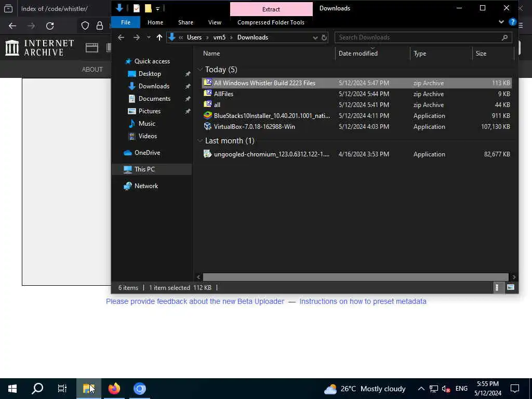The image size is (532, 399).
Task: Sort by the Size column header
Action: pos(481,54)
